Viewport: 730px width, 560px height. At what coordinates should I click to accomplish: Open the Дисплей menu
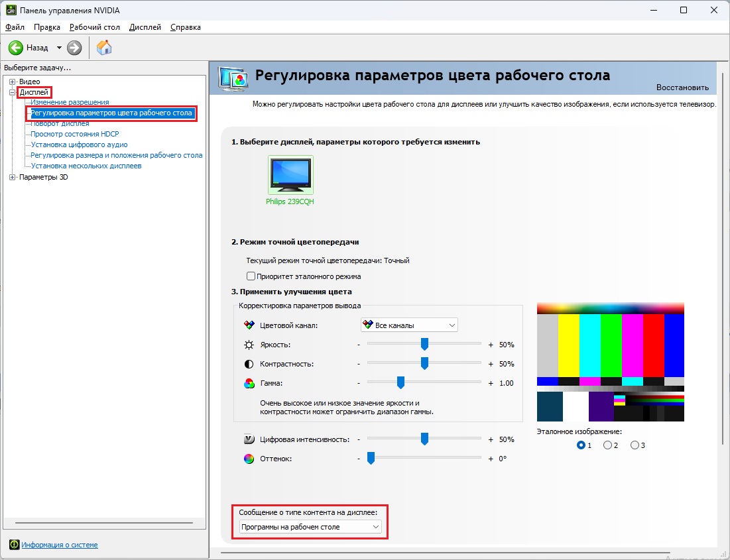click(x=145, y=27)
